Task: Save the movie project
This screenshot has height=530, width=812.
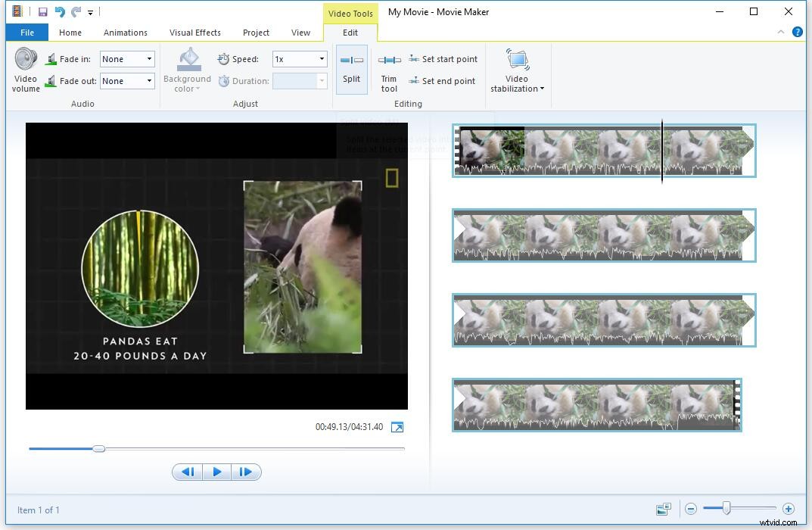Action: tap(42, 11)
